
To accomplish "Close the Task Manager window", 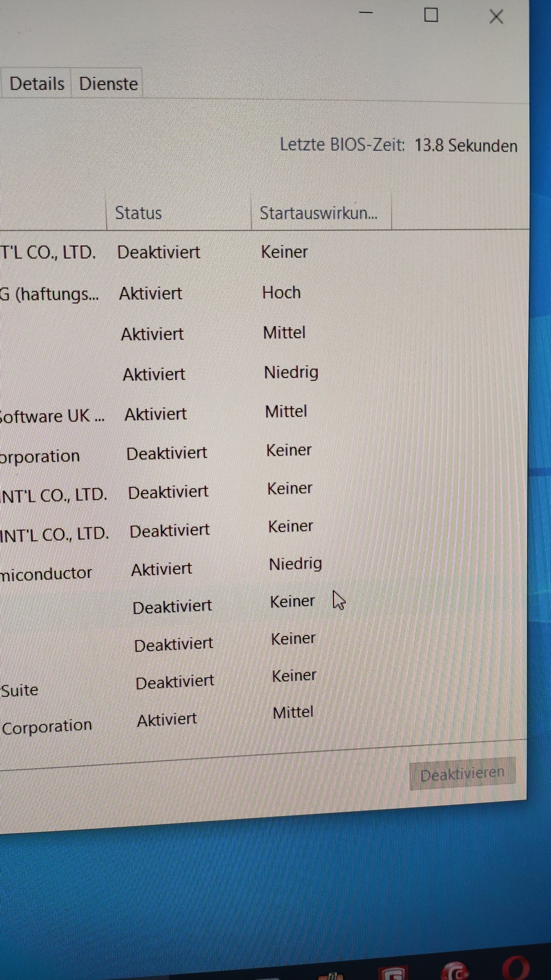I will pos(496,17).
